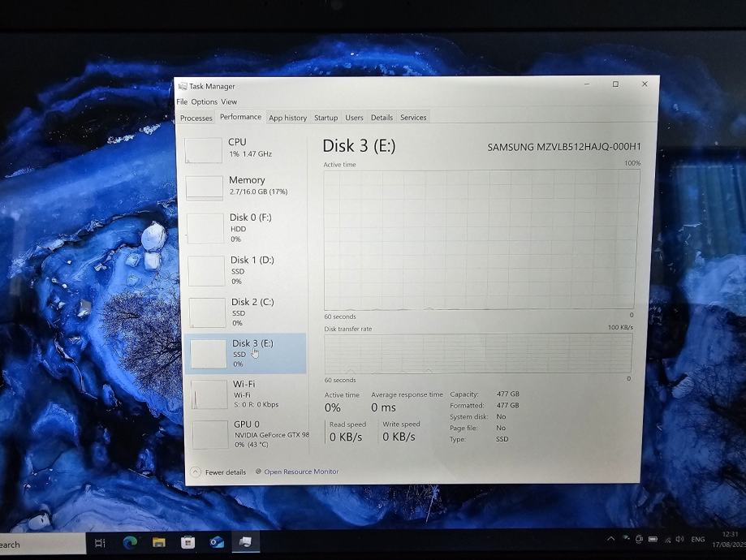Screen dimensions: 746x560
Task: Open Resource Monitor link
Action: [301, 472]
